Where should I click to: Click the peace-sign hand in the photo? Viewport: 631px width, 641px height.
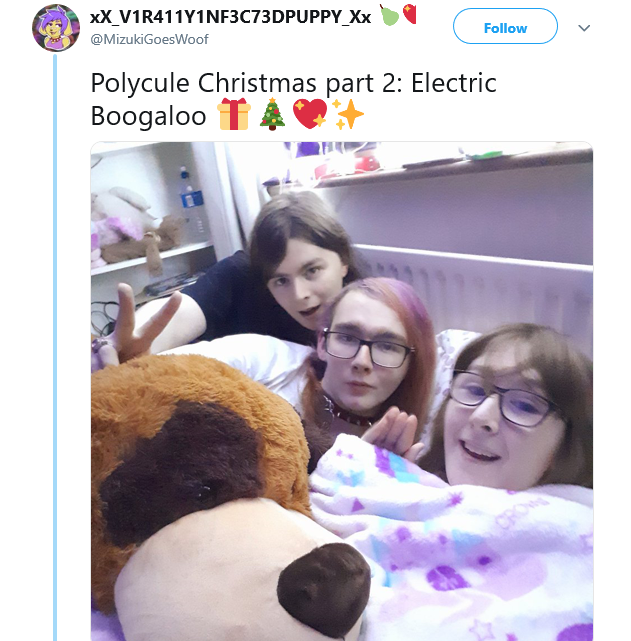139,323
